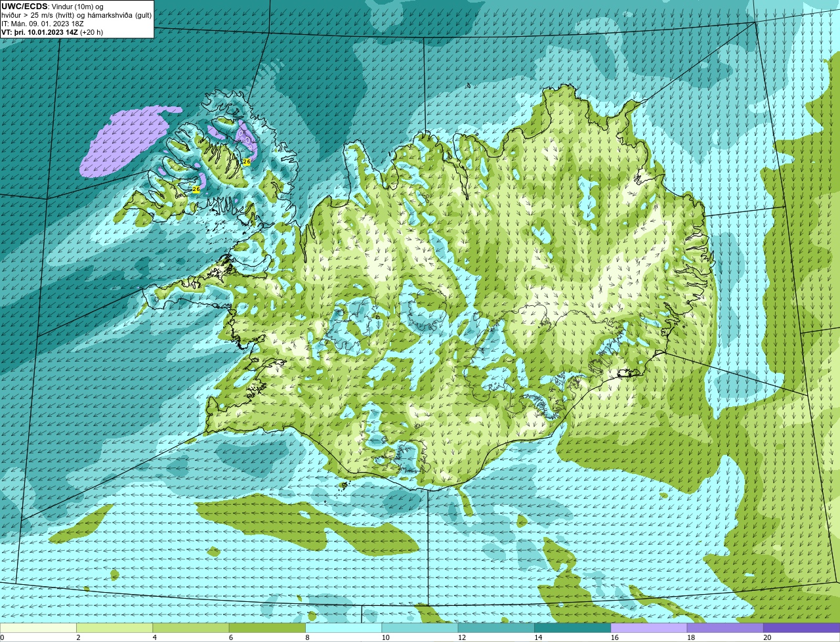This screenshot has height=642, width=840.
Task: Click the "VT: þri. 10.01.2023 14Z" valid-time line
Action: pyautogui.click(x=52, y=32)
